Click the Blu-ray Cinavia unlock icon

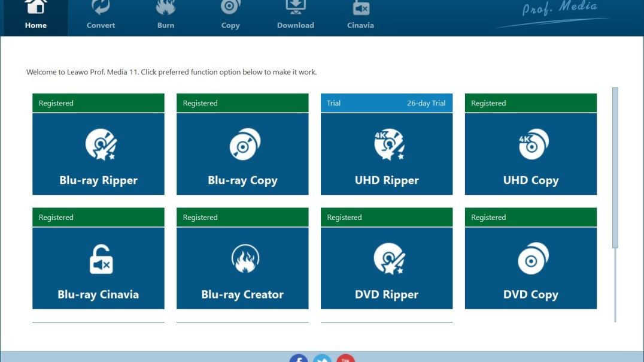click(101, 259)
